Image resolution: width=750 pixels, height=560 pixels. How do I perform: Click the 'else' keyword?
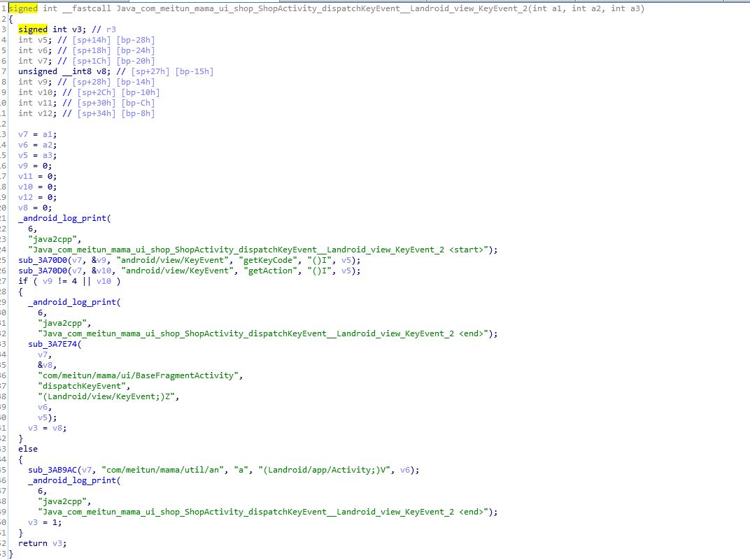pos(28,449)
